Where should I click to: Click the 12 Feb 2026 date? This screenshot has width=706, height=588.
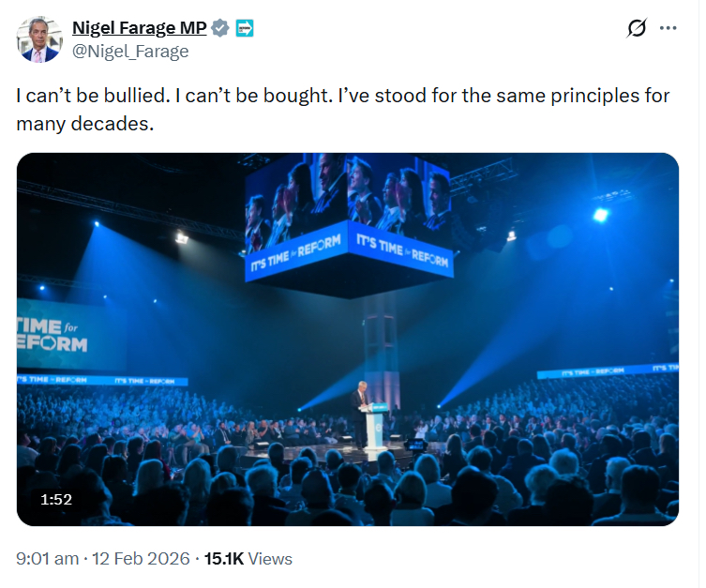click(139, 559)
